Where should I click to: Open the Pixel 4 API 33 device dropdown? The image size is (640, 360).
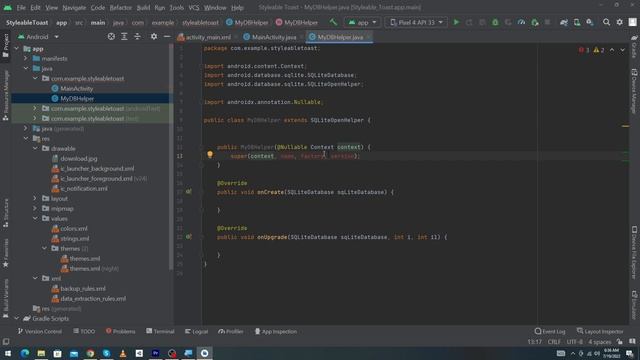[416, 22]
